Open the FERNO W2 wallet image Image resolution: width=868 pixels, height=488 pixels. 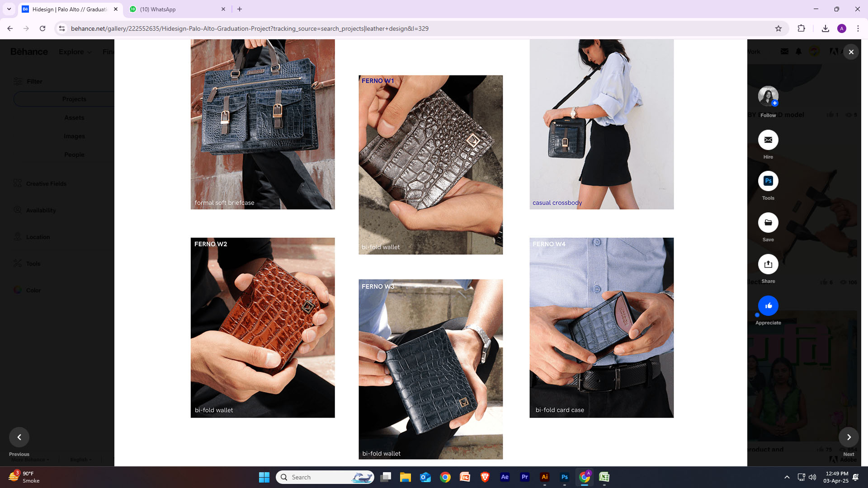tap(263, 328)
